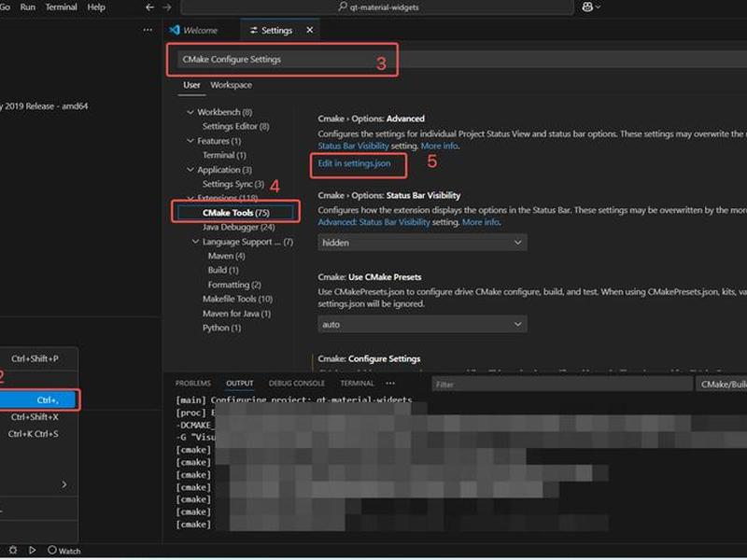Image resolution: width=747 pixels, height=560 pixels.
Task: Open the CMake/Build output channel dropdown
Action: click(x=721, y=385)
